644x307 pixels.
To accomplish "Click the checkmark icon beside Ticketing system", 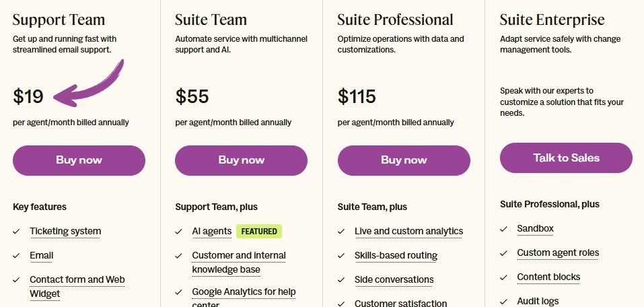I will (16, 232).
